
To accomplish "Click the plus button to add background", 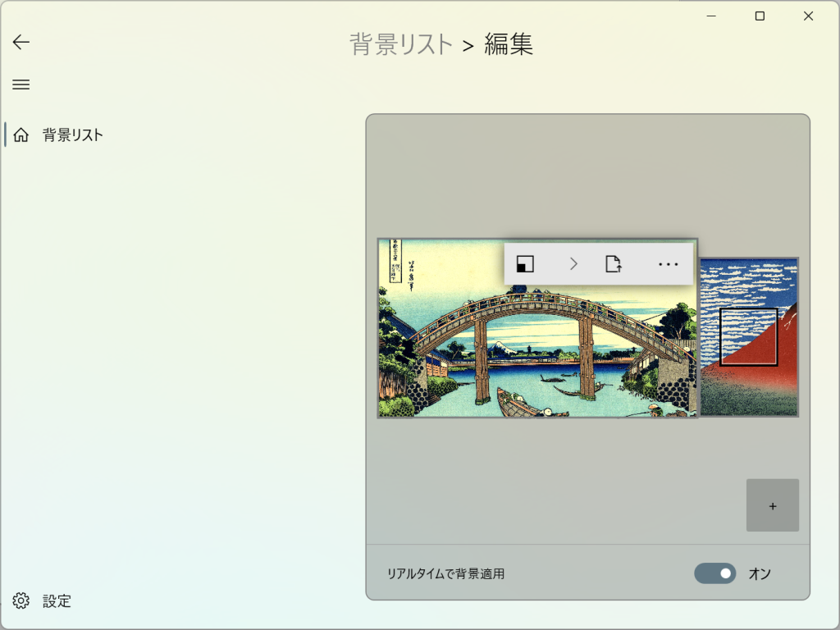I will [x=773, y=505].
